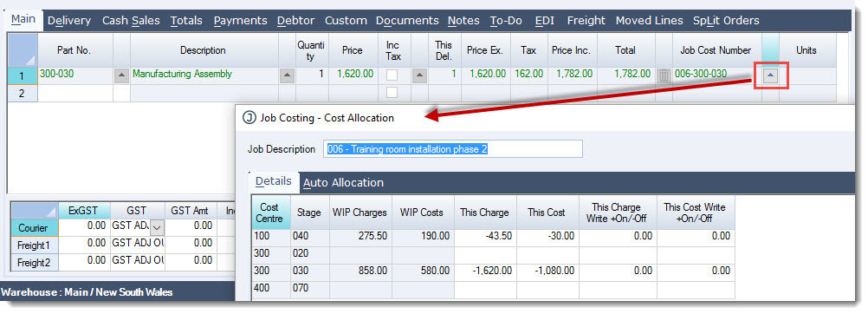
Task: Select the Courier row header
Action: click(x=35, y=227)
